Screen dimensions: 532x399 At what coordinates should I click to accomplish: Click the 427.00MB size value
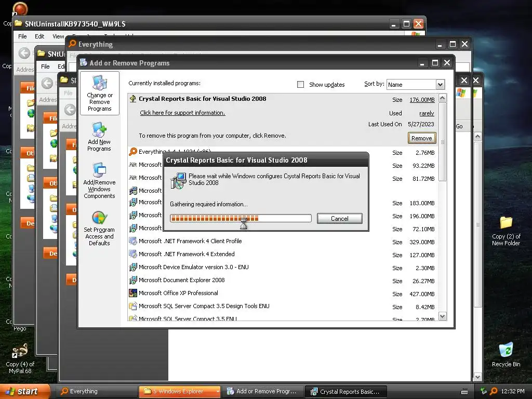pyautogui.click(x=422, y=294)
